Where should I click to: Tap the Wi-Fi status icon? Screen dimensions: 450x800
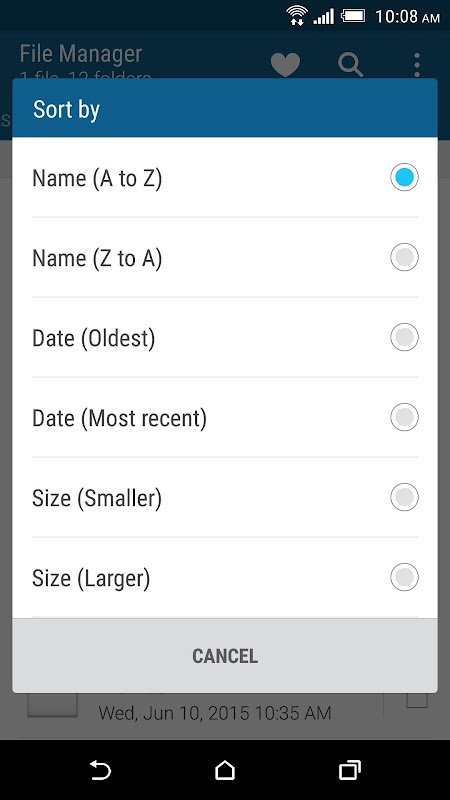point(296,15)
